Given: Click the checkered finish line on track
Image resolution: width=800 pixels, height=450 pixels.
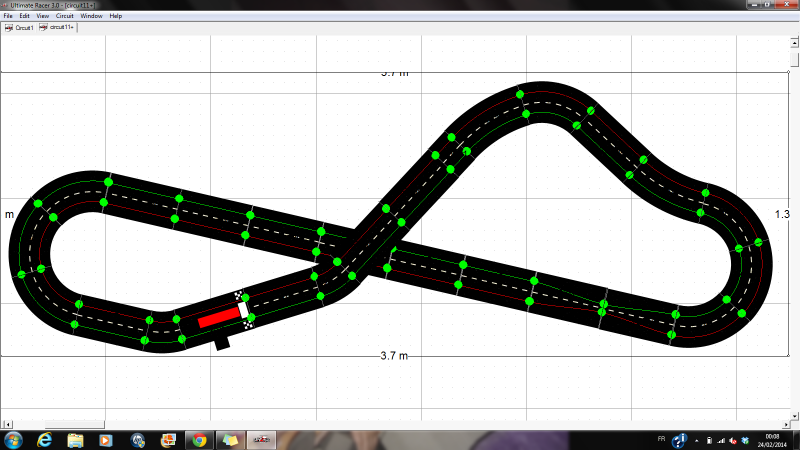Looking at the screenshot, I should pyautogui.click(x=244, y=310).
